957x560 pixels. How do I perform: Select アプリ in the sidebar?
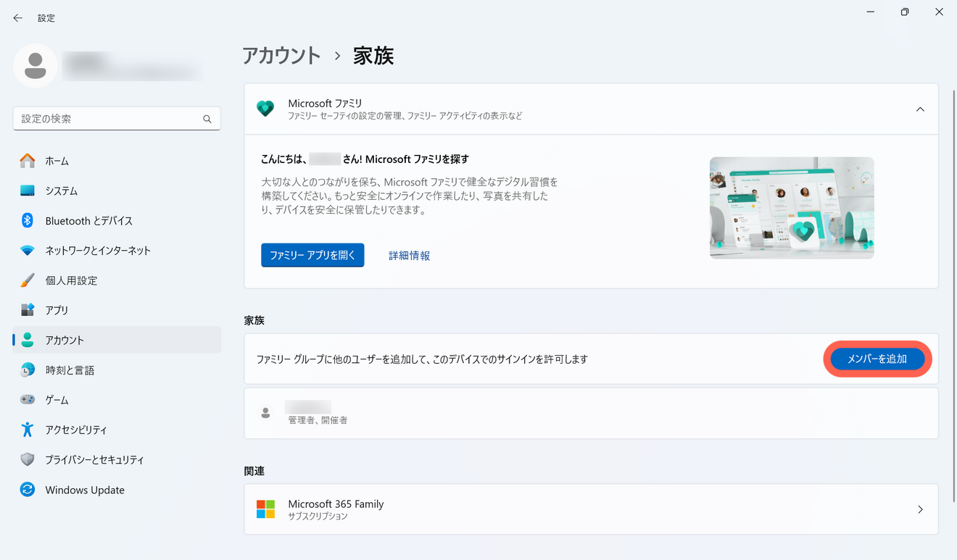117,310
